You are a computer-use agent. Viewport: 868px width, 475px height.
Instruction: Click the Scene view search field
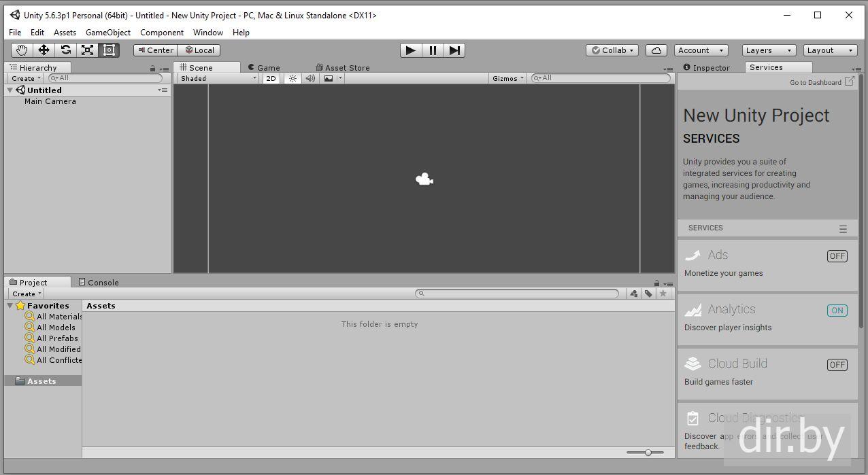point(601,78)
